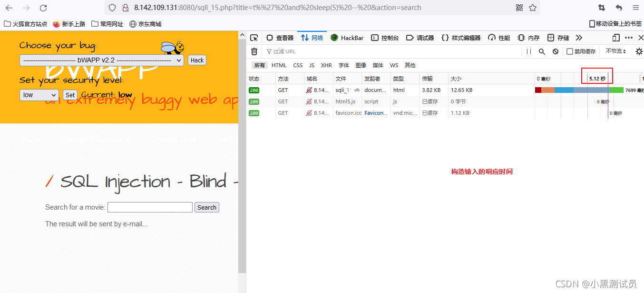Open the 火狐官方站点 bookmark folder

point(25,24)
